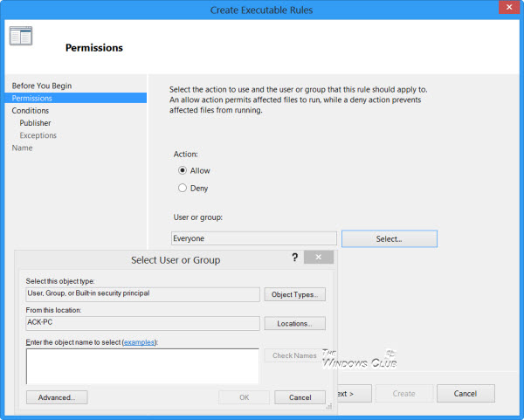Viewport: 524px width, 420px height.
Task: Select the Allow action radio button
Action: tap(183, 170)
